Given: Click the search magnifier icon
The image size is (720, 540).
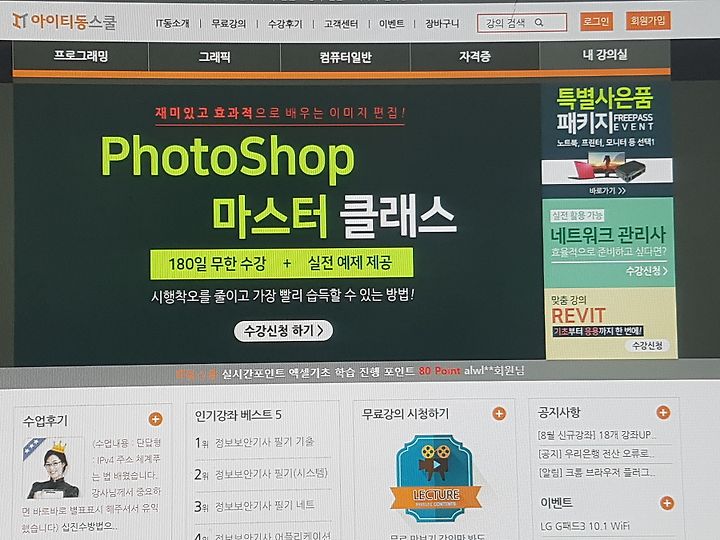Looking at the screenshot, I should [x=539, y=22].
